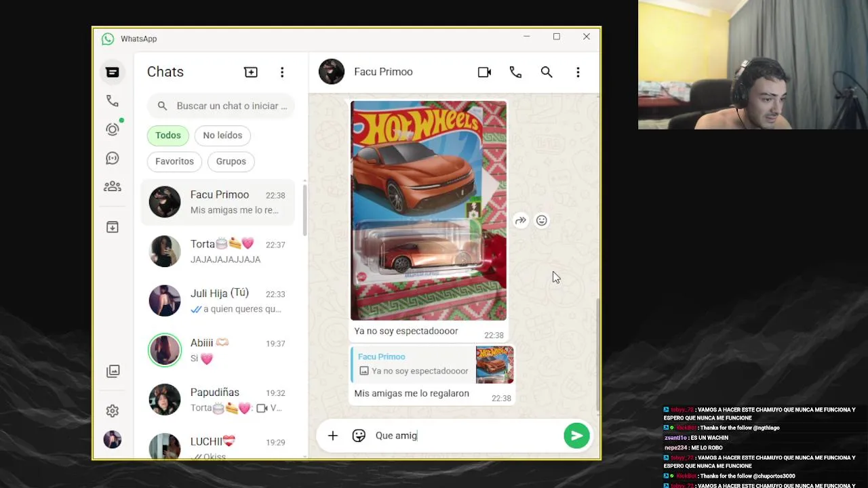The height and width of the screenshot is (488, 868).
Task: Click the Torta profile picture
Action: (165, 251)
